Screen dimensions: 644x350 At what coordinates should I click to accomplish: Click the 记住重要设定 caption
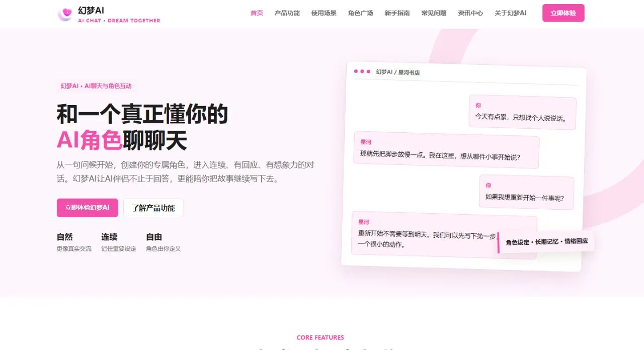(119, 248)
